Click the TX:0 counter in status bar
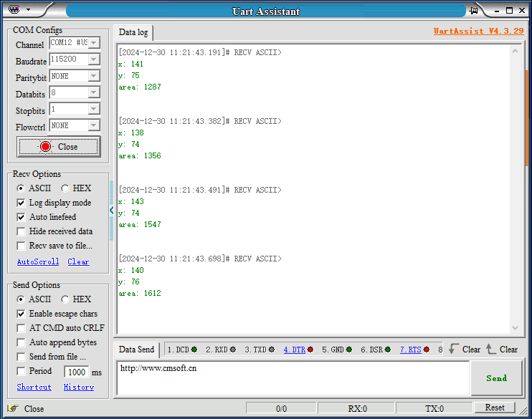The image size is (532, 419). click(434, 408)
